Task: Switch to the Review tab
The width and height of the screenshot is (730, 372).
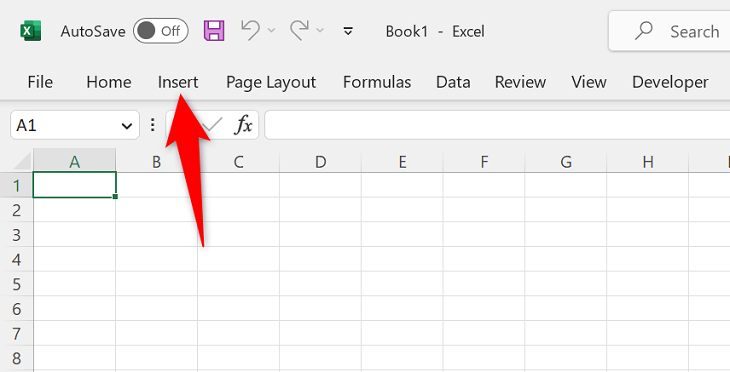Action: 520,82
